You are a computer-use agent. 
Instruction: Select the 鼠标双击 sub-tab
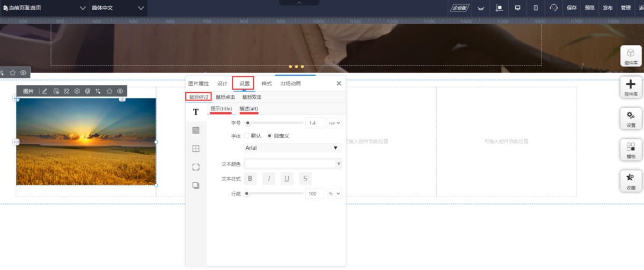click(x=252, y=97)
